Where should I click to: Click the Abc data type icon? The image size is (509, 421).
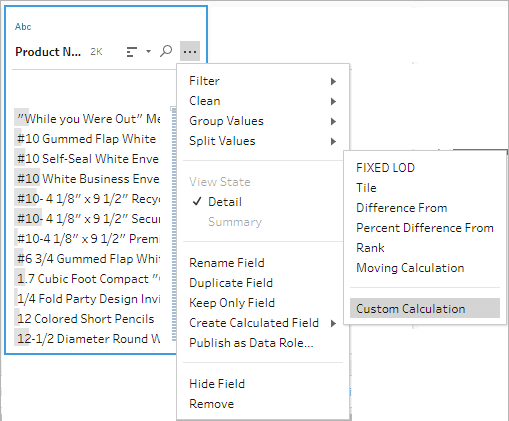click(x=23, y=27)
